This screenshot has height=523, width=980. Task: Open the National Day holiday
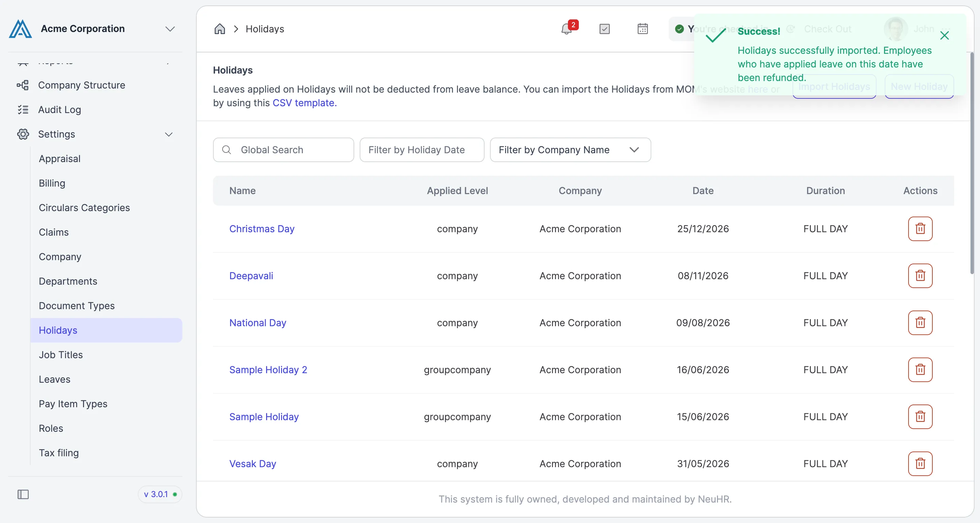(258, 323)
